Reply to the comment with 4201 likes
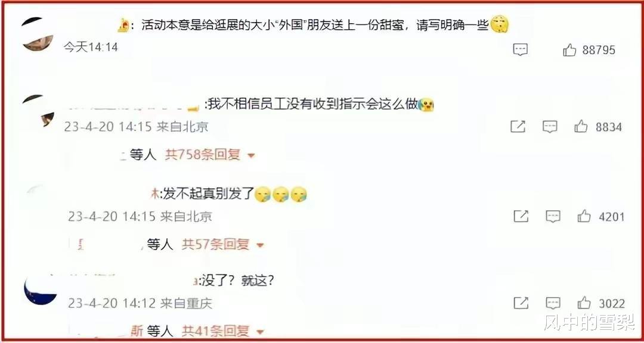Screen dimensions: 644x343 click(x=553, y=217)
